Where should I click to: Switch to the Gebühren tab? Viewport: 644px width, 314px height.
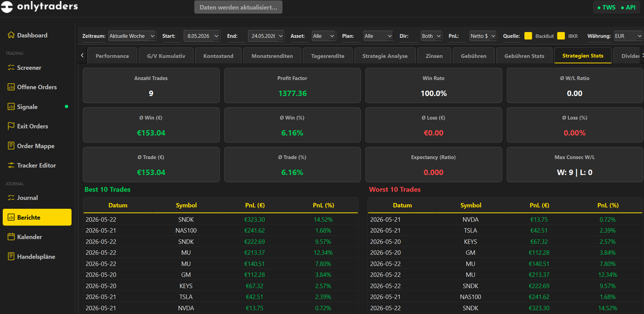pyautogui.click(x=473, y=56)
